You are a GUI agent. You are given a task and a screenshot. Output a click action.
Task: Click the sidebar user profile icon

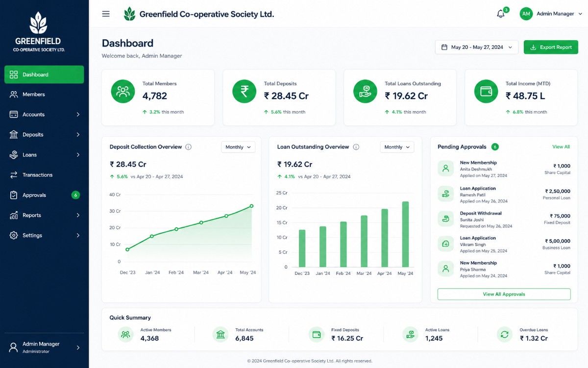click(x=14, y=347)
